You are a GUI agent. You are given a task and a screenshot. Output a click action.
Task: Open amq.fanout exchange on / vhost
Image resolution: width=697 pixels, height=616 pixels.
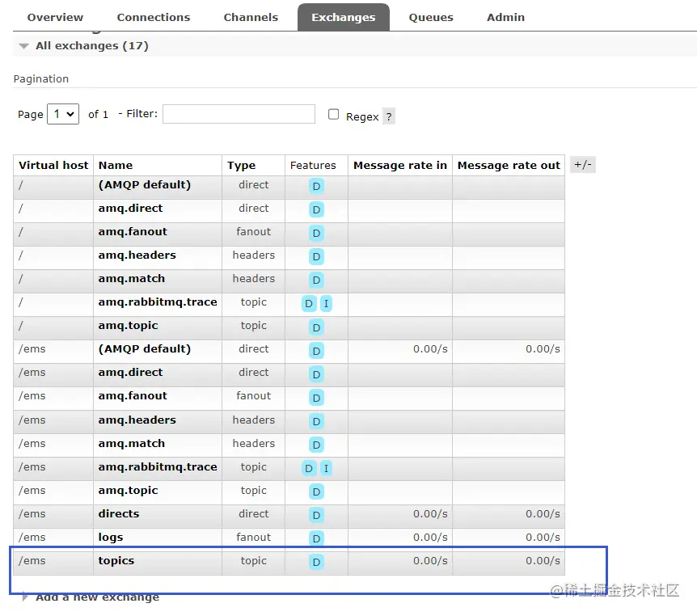tap(133, 231)
